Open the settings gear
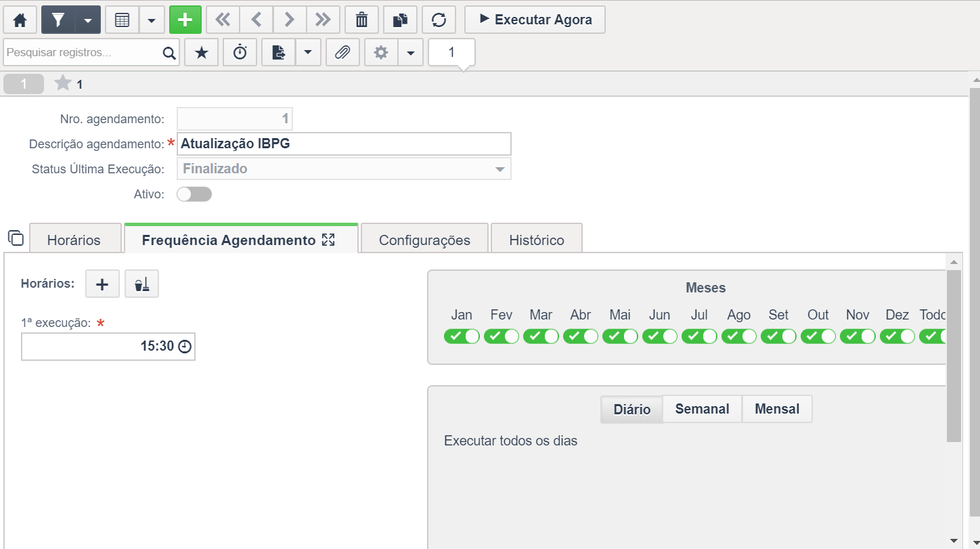Viewport: 980px width, 549px height. (381, 53)
